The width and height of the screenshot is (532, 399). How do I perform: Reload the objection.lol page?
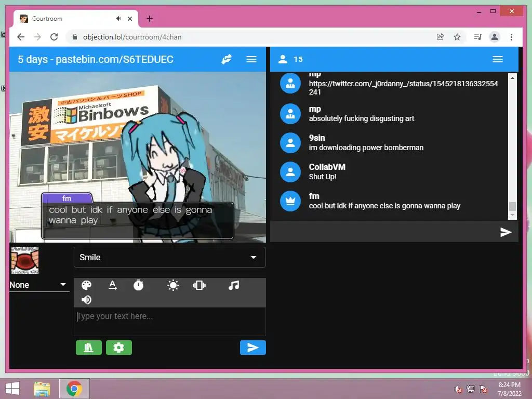coord(54,37)
